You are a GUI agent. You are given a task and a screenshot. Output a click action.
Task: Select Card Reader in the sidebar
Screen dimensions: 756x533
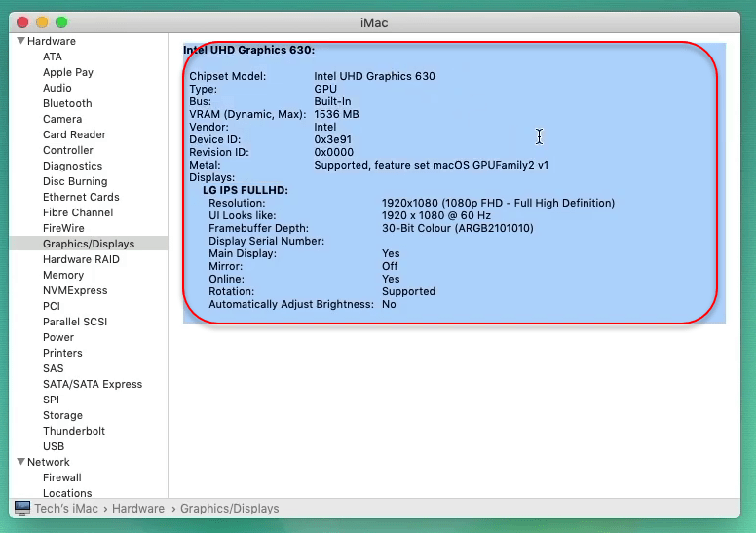pyautogui.click(x=74, y=134)
